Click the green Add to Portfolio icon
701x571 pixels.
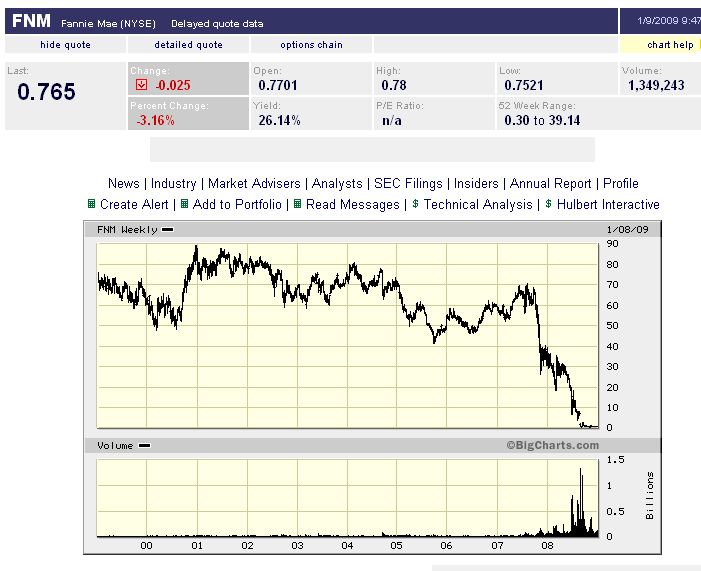point(184,204)
